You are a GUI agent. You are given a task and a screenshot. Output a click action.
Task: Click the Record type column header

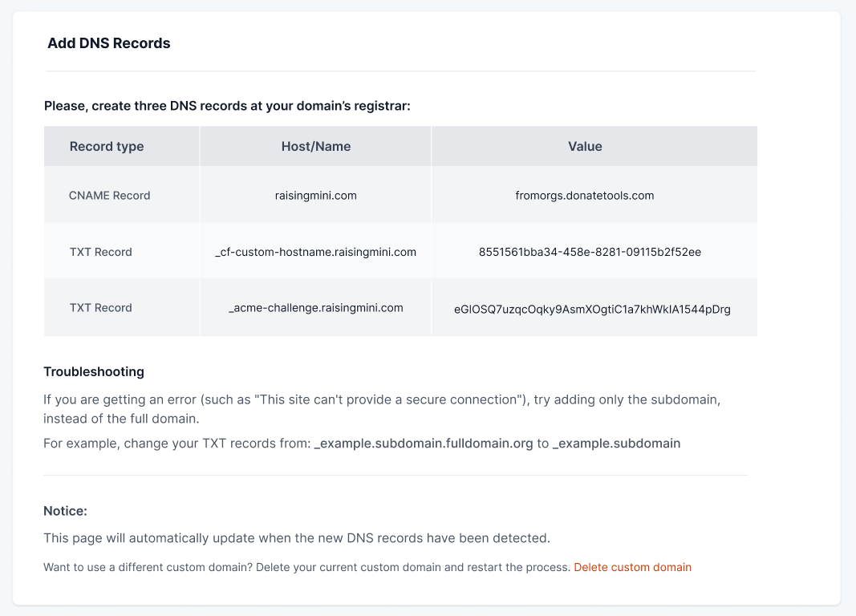(x=107, y=146)
